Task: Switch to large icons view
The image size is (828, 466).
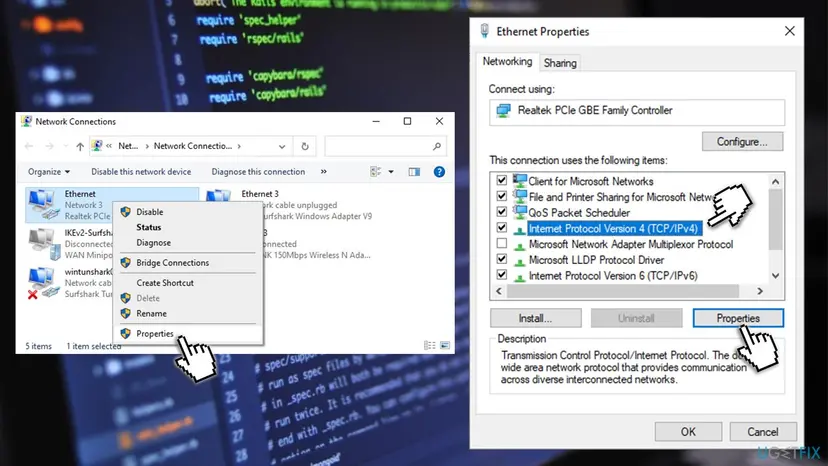Action: tap(445, 346)
